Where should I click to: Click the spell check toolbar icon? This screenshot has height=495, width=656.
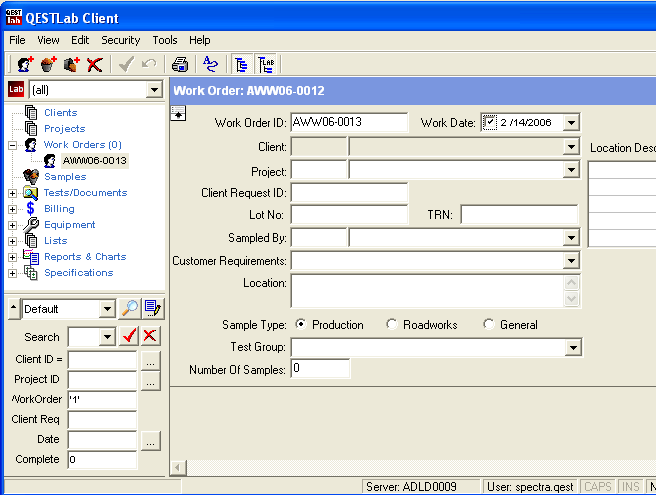210,65
